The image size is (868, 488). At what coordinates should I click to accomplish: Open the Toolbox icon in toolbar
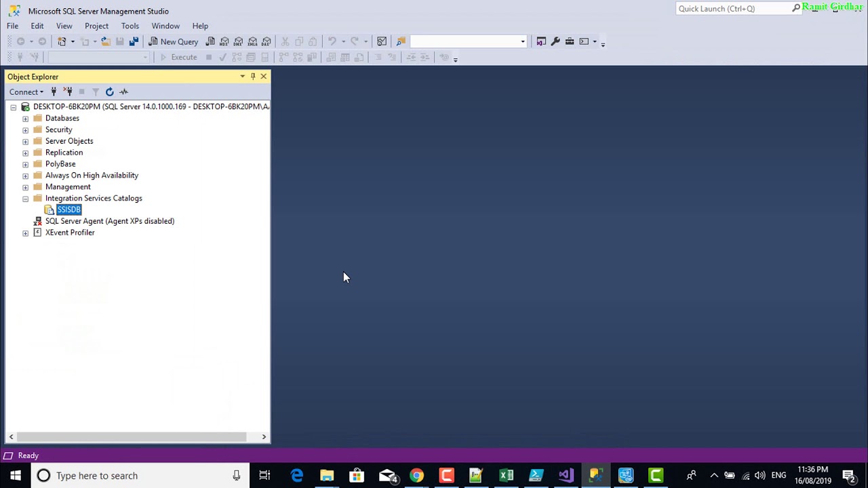[x=570, y=41]
